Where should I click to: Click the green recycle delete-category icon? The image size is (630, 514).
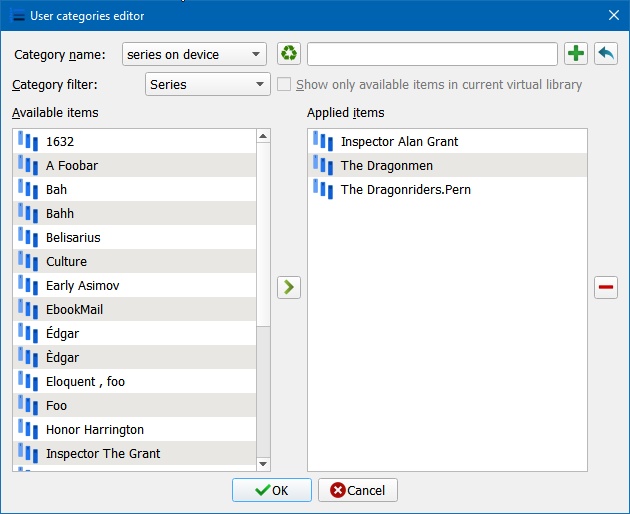pyautogui.click(x=289, y=54)
